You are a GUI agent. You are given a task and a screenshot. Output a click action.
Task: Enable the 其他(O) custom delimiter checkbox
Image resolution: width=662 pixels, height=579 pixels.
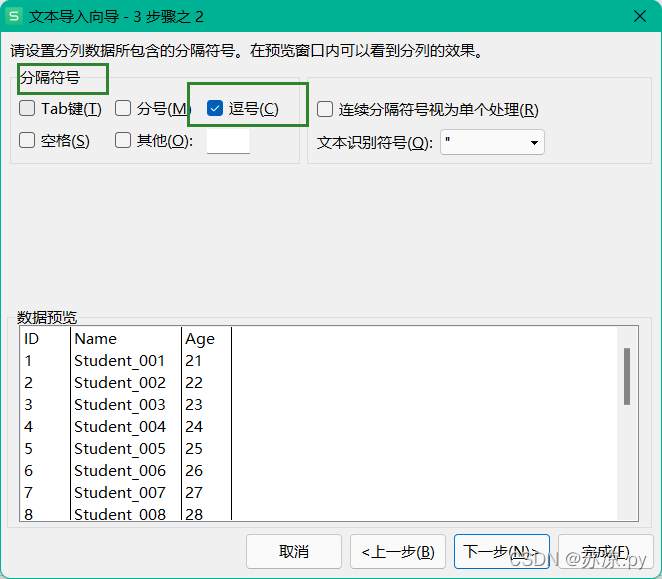click(123, 140)
